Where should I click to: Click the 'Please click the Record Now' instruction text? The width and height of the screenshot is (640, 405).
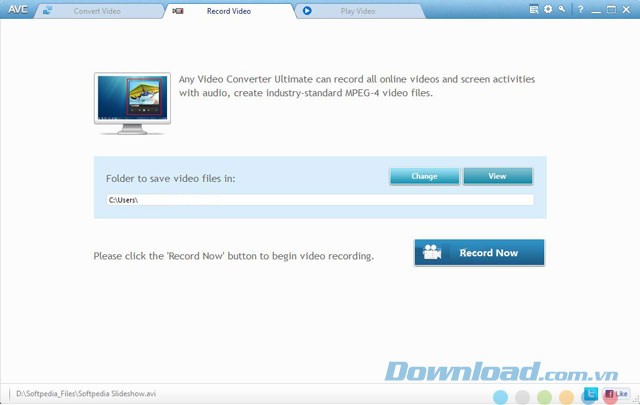(233, 256)
